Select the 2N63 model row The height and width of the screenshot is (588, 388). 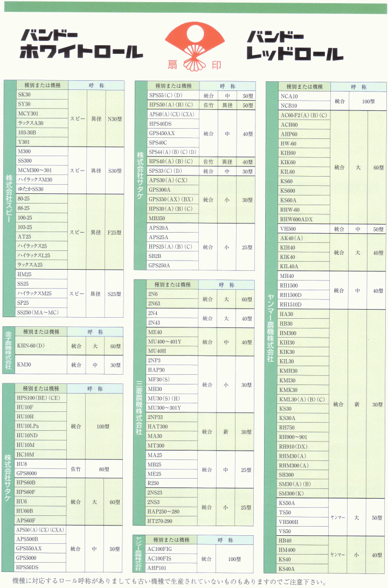coord(172,303)
